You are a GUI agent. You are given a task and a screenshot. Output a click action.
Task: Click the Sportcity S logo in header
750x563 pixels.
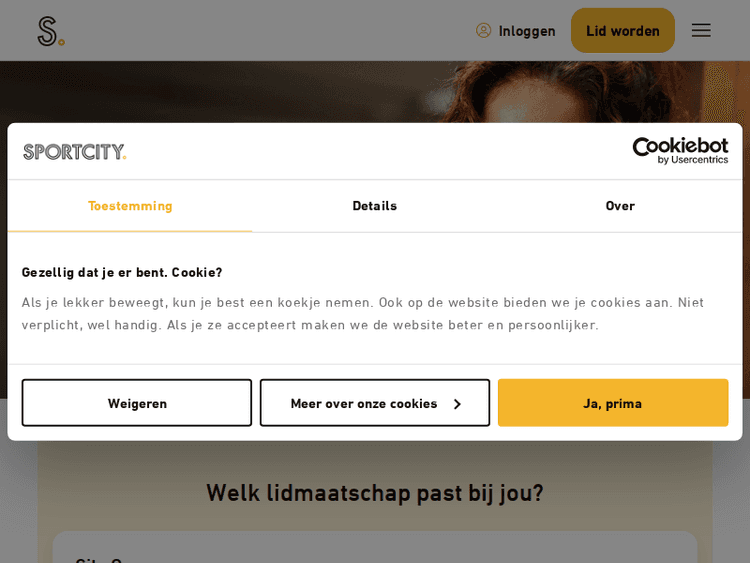pos(50,31)
